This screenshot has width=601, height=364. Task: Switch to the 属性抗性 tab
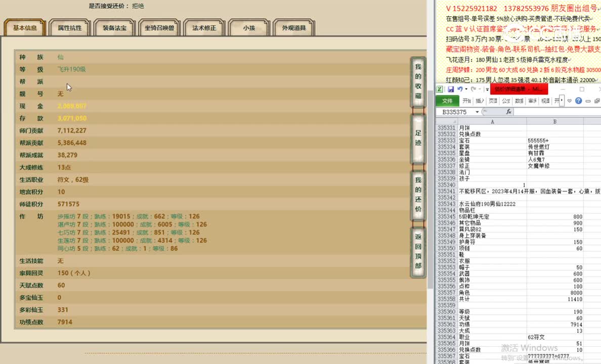point(69,28)
